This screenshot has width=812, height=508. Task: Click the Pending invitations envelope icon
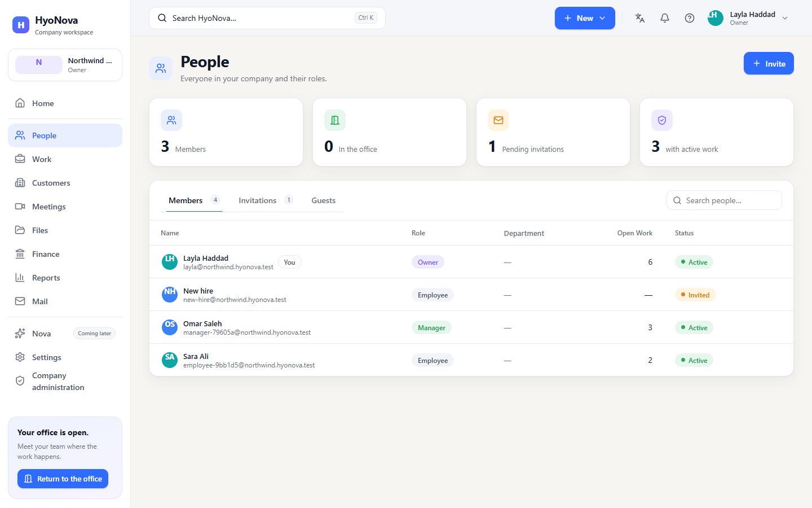498,120
